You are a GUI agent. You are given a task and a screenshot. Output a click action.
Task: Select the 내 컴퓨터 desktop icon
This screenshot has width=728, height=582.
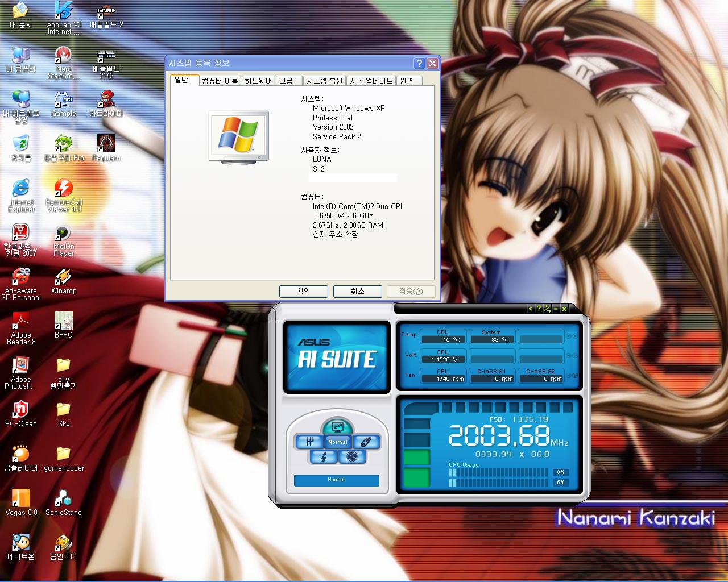(x=21, y=60)
